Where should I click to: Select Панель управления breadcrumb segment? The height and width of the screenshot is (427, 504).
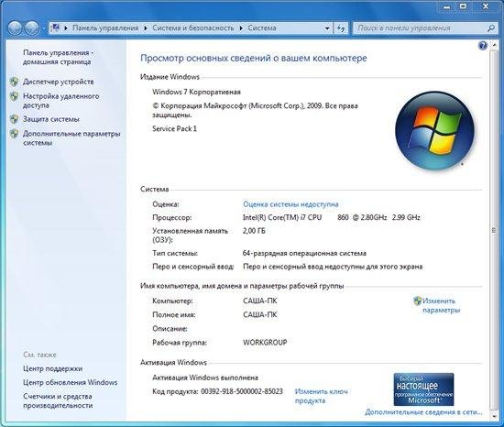pos(105,28)
